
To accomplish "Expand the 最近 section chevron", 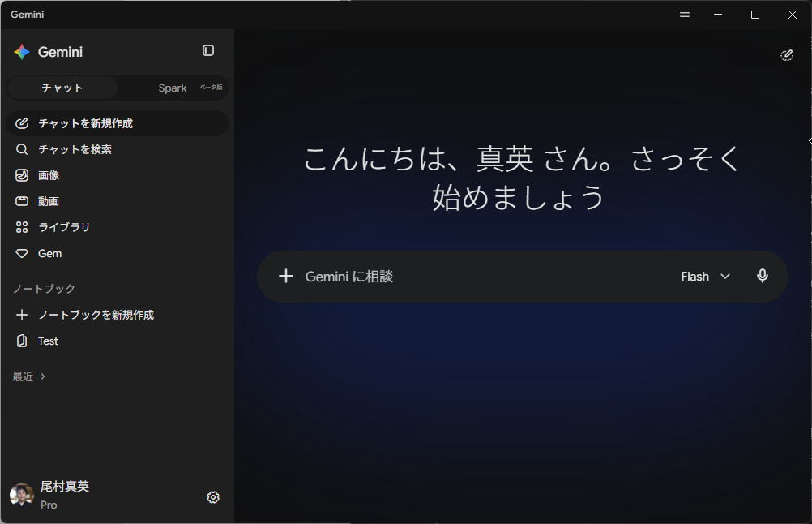I will pyautogui.click(x=43, y=376).
